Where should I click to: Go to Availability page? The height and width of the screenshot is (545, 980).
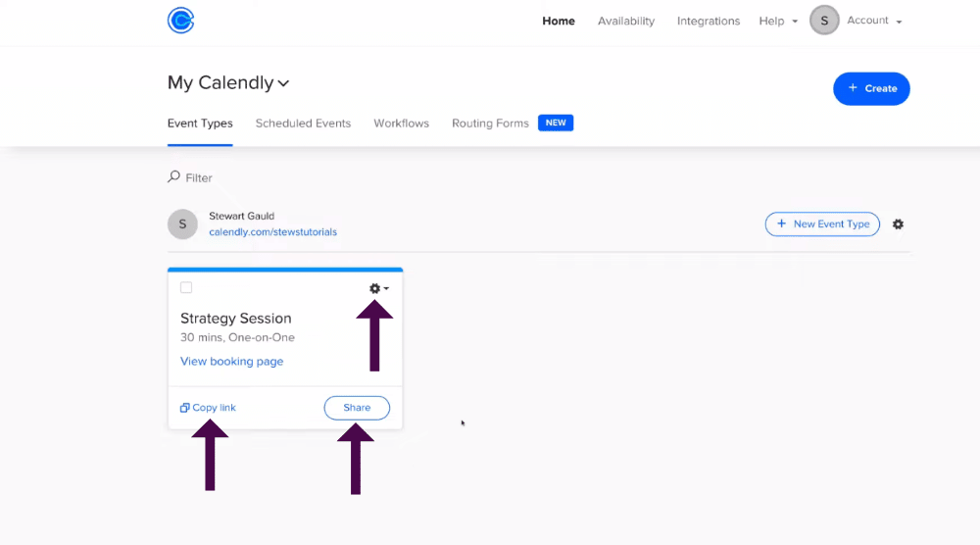(625, 22)
